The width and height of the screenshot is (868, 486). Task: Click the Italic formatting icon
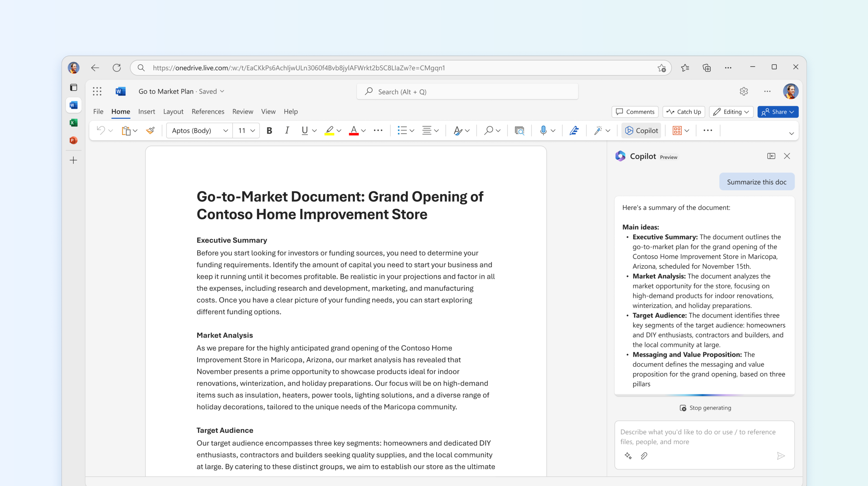pyautogui.click(x=286, y=130)
